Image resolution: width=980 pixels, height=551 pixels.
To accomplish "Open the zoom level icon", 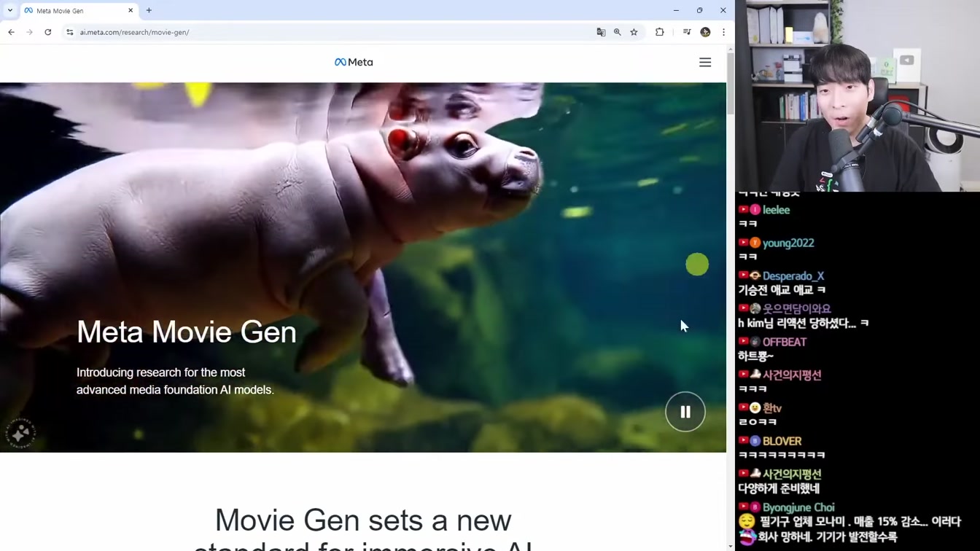I will coord(618,32).
